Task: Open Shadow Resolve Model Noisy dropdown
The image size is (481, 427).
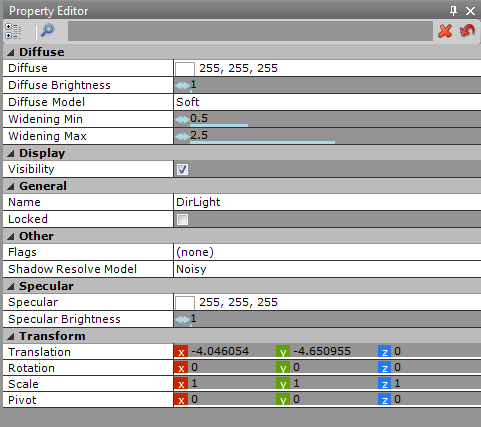Action: [327, 269]
